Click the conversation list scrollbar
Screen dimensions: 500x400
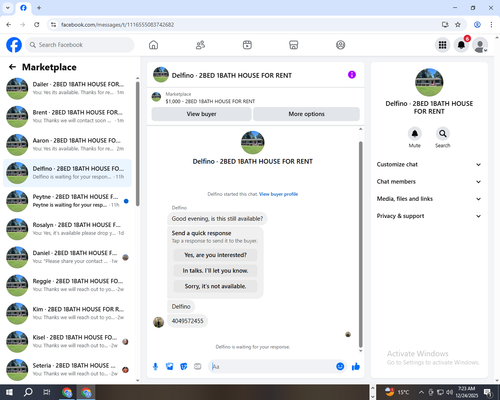(137, 144)
